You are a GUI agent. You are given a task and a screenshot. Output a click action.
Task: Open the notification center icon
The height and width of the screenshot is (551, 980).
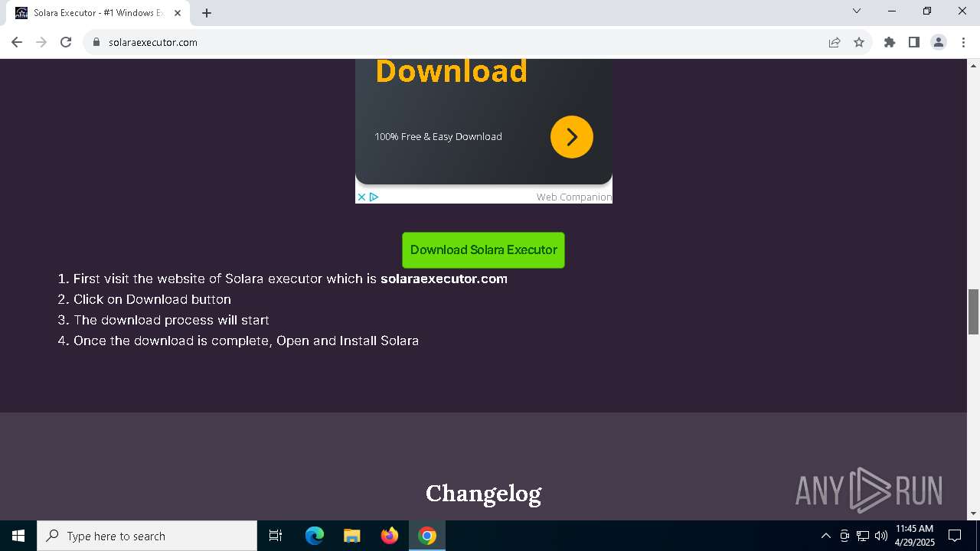(x=955, y=536)
